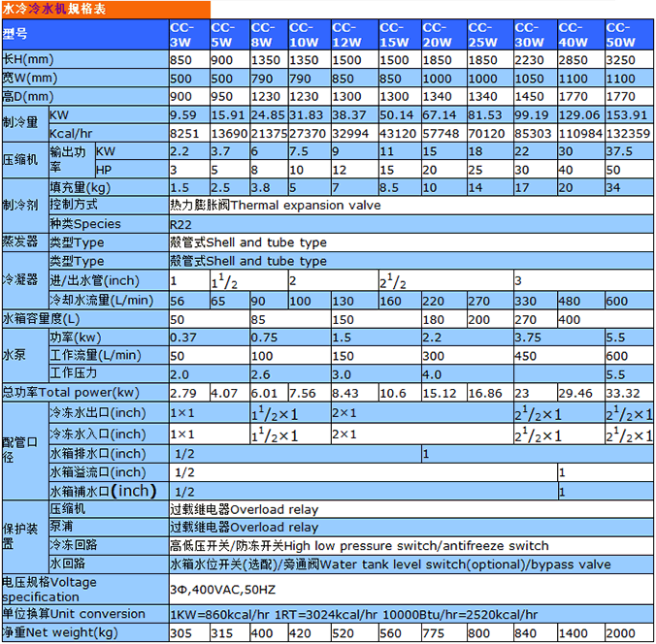656x644 pixels.
Task: Click the 132359 Kcal/hr value cell
Action: coord(628,132)
